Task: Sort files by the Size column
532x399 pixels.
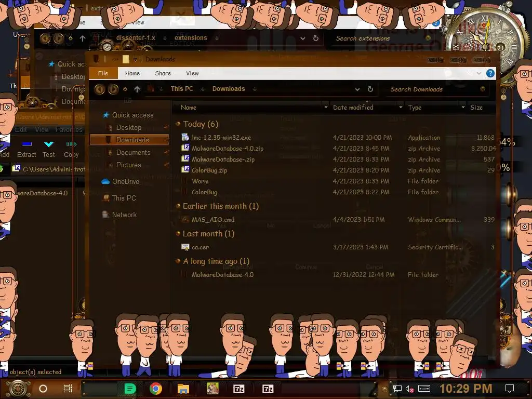Action: (x=476, y=107)
